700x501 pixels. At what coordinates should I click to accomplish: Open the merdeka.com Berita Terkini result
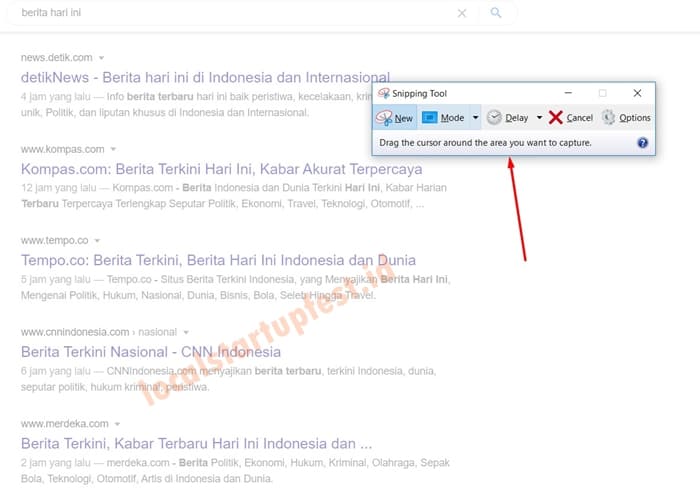pyautogui.click(x=196, y=443)
